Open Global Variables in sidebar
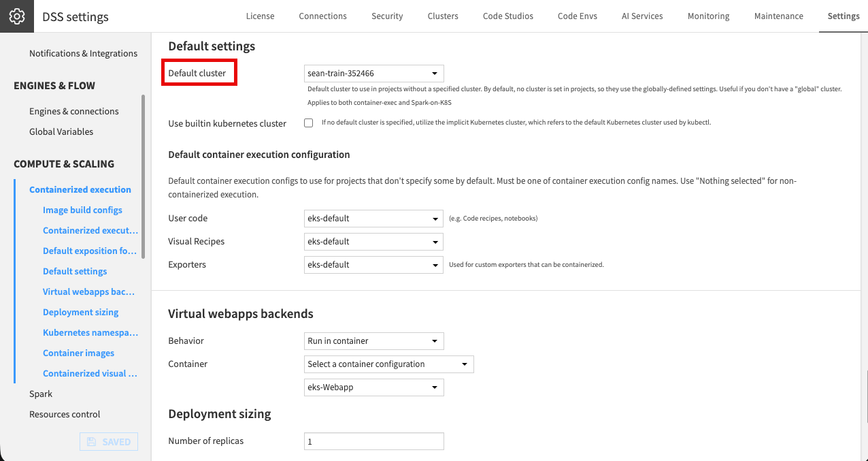The image size is (868, 461). point(61,131)
